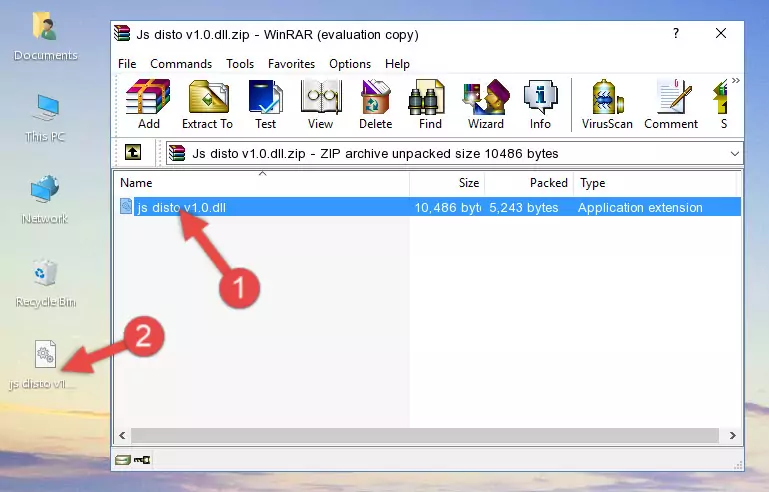Close the WinRAR window

(720, 33)
